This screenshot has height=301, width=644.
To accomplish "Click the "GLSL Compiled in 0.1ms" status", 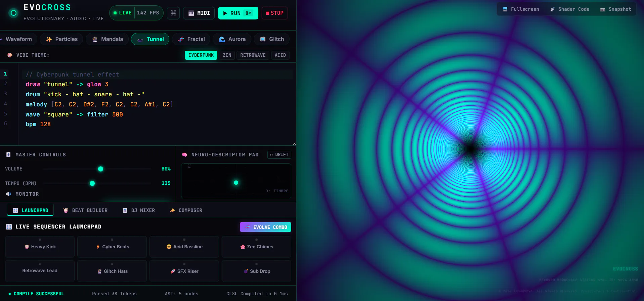I will [x=257, y=294].
